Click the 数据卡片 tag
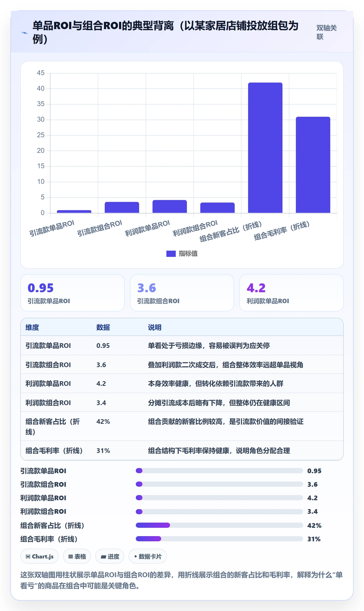 click(x=148, y=556)
